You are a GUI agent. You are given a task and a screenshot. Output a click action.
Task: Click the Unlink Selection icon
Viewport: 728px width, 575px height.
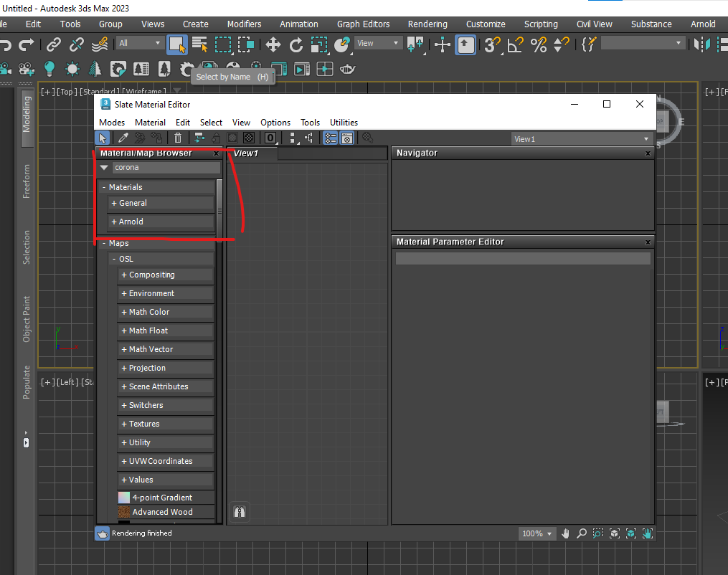click(76, 44)
